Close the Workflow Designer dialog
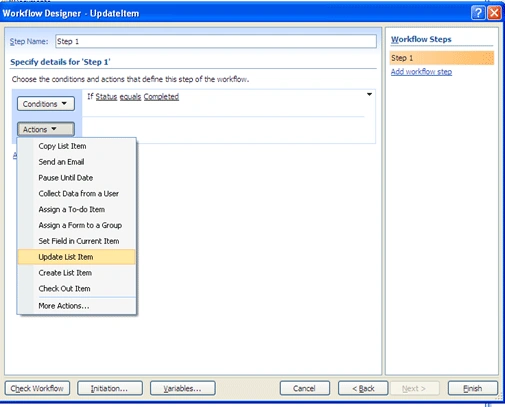 pyautogui.click(x=494, y=13)
